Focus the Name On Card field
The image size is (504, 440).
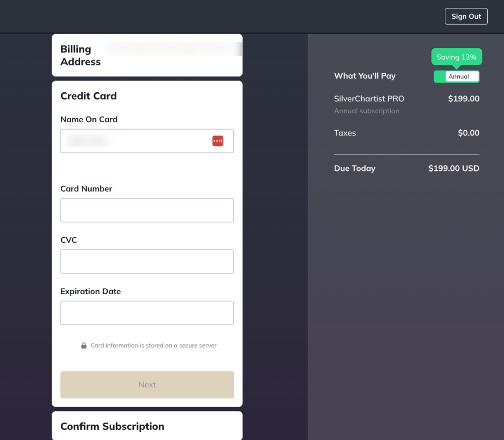click(147, 141)
